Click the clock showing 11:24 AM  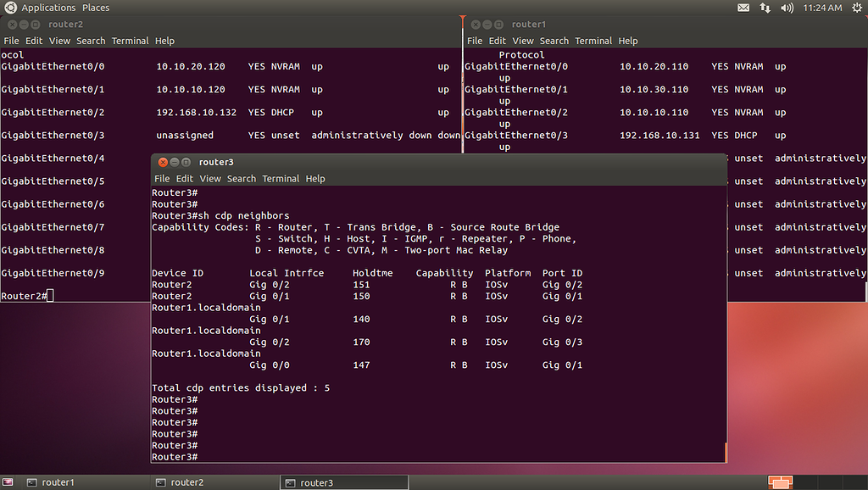click(822, 8)
